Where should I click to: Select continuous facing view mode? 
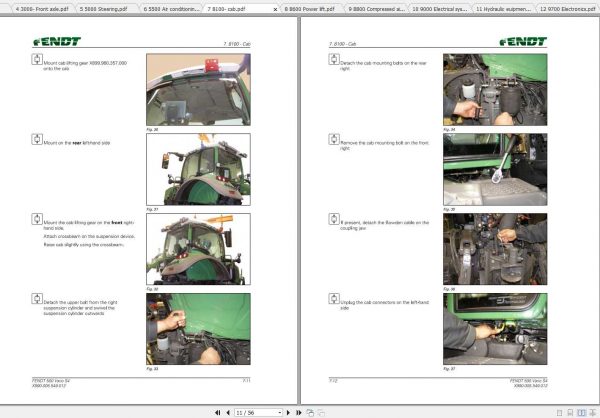point(592,413)
